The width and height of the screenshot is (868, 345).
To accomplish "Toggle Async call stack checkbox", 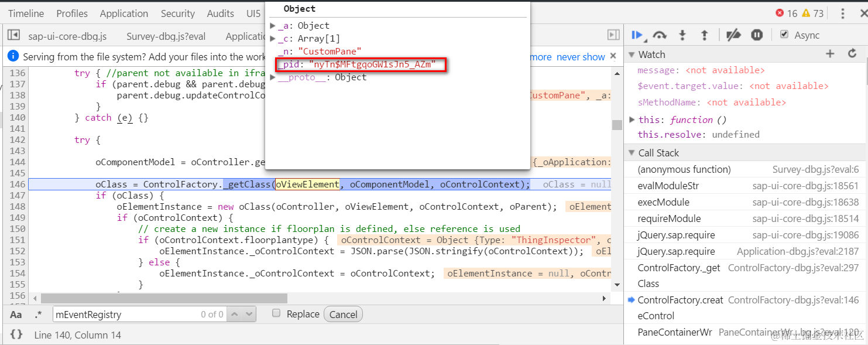I will click(x=784, y=35).
